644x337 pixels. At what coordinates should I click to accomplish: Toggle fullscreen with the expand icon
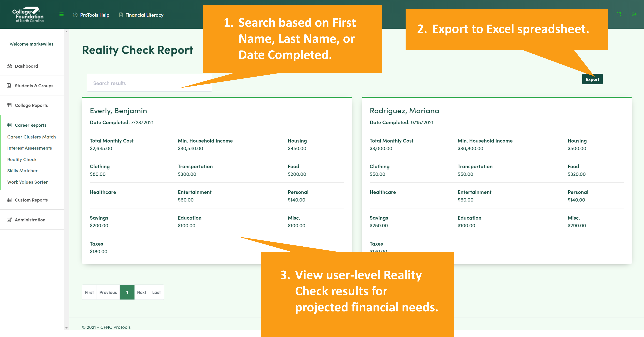(x=619, y=14)
